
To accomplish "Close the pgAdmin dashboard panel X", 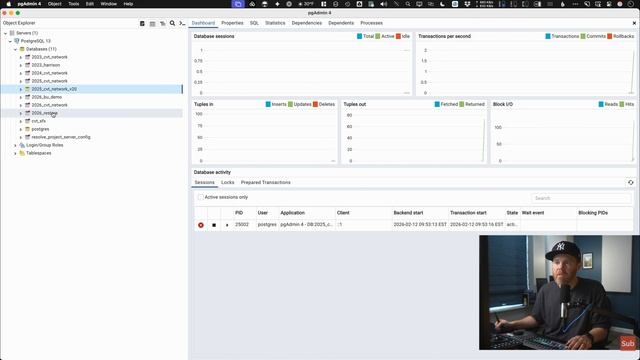I will coord(634,23).
